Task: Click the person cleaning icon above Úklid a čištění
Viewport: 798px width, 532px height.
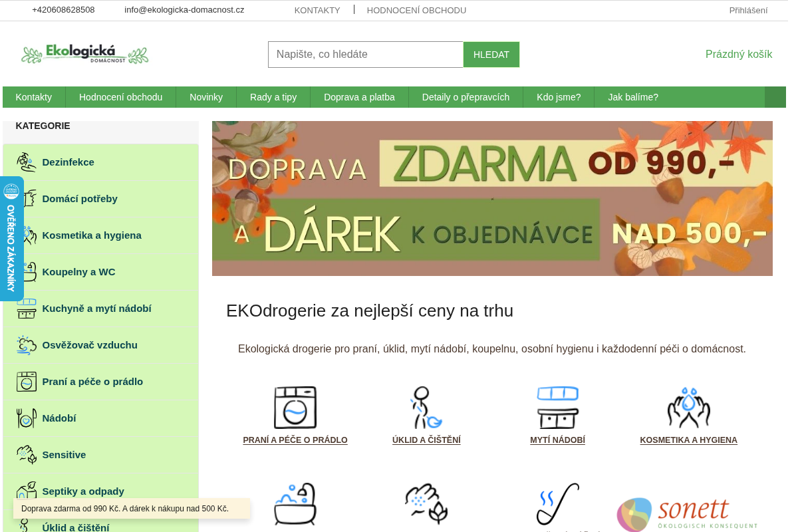Action: click(426, 408)
